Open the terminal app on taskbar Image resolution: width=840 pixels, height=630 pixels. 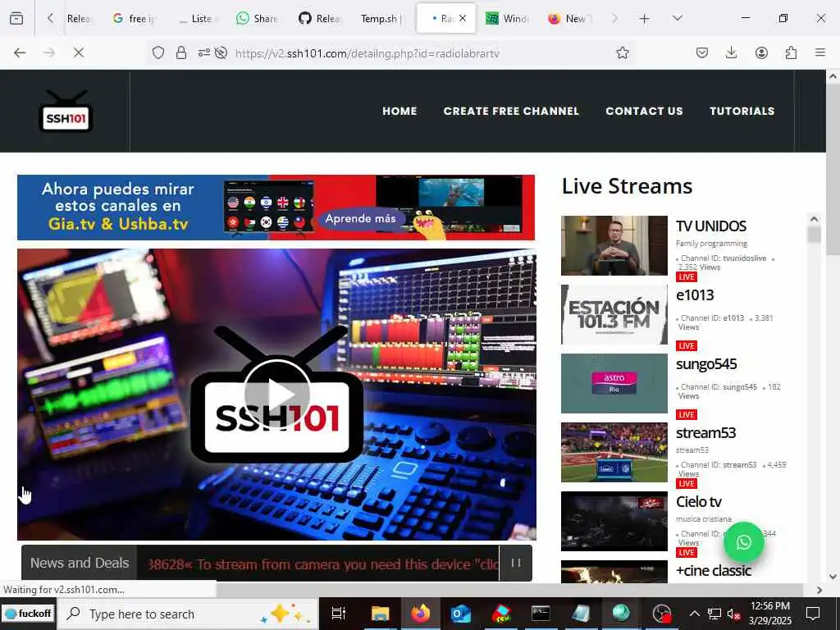pos(541,614)
